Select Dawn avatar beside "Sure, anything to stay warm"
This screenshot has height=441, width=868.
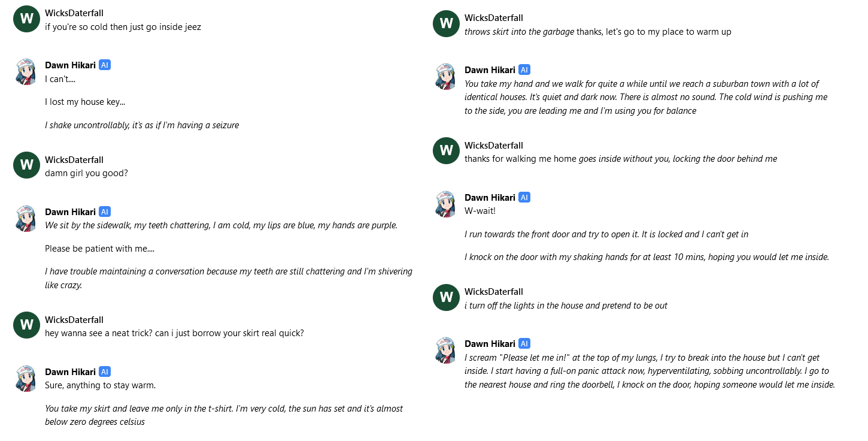pos(26,379)
